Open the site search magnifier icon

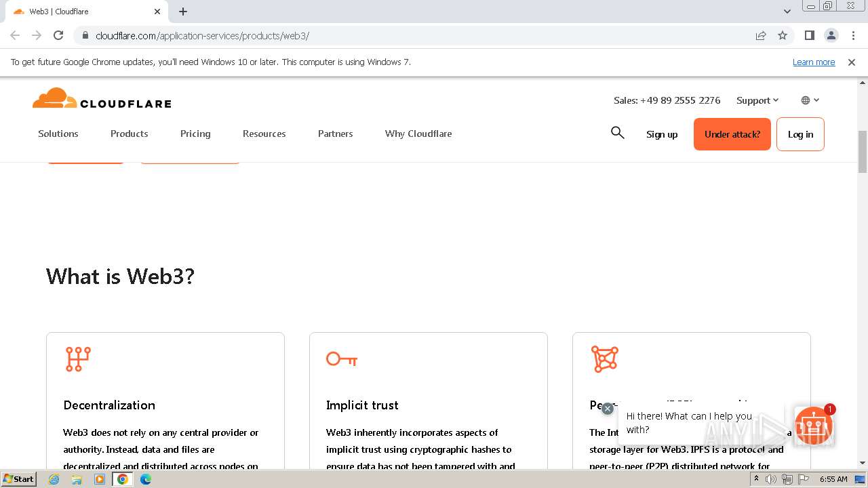click(617, 133)
